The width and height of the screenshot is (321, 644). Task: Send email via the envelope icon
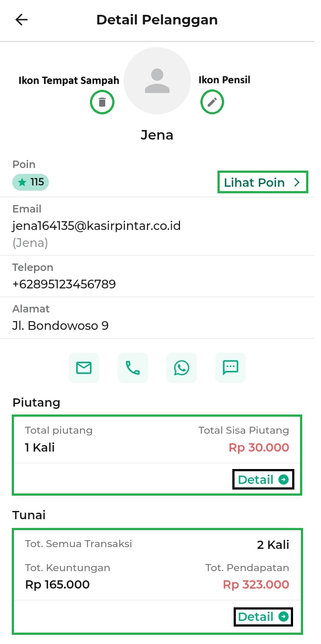[x=84, y=368]
